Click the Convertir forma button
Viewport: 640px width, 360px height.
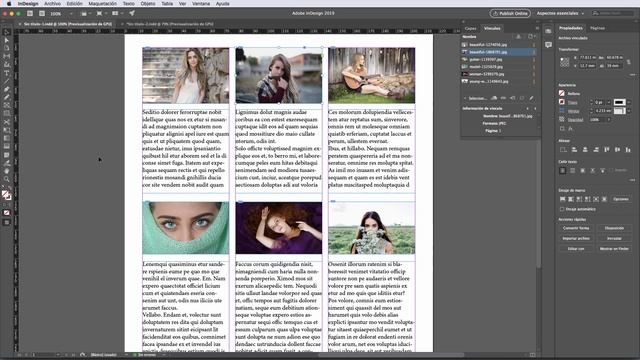576,228
